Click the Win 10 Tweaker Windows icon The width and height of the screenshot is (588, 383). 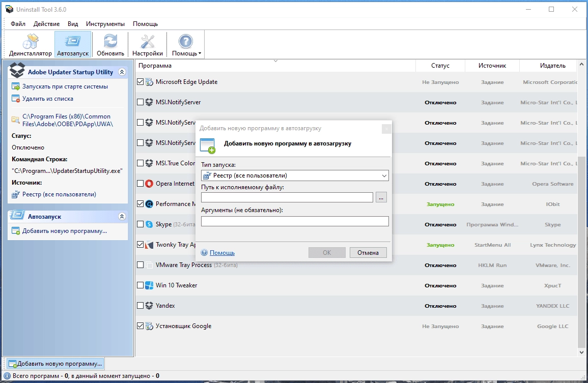click(x=149, y=285)
